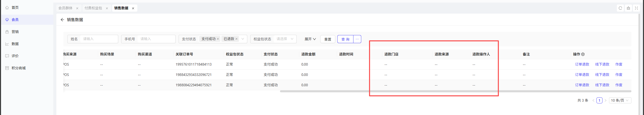The height and width of the screenshot is (115, 644).
Task: Remove the 支付成功 filter tag
Action: coord(218,39)
